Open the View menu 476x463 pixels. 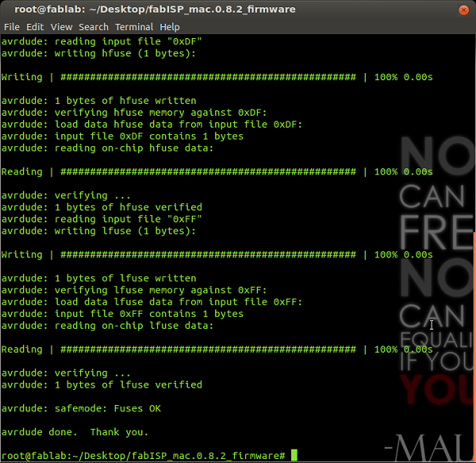click(61, 27)
